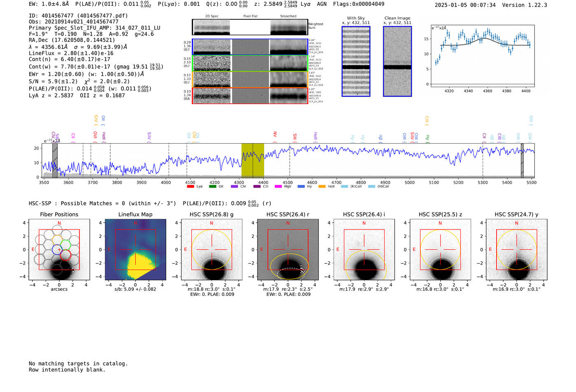This screenshot has height=392, width=576.
Task: Click the P(Lyα): 0.001 header value
Action: 179,4
